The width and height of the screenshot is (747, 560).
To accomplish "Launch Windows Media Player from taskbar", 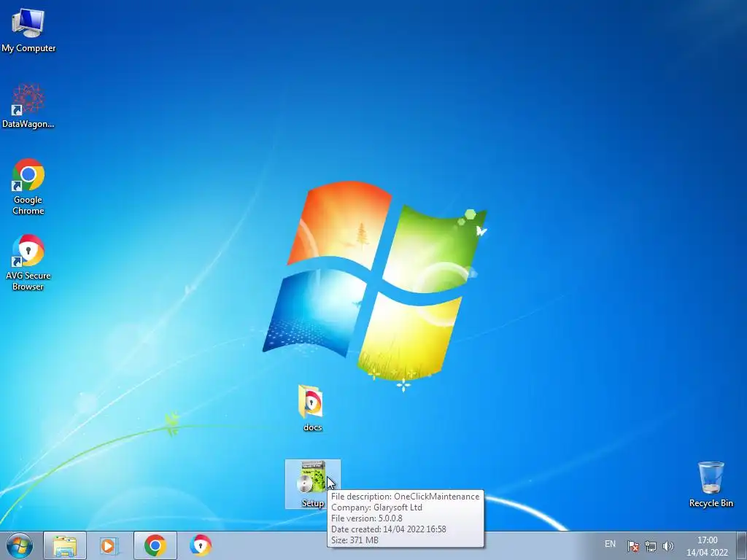I will tap(109, 545).
